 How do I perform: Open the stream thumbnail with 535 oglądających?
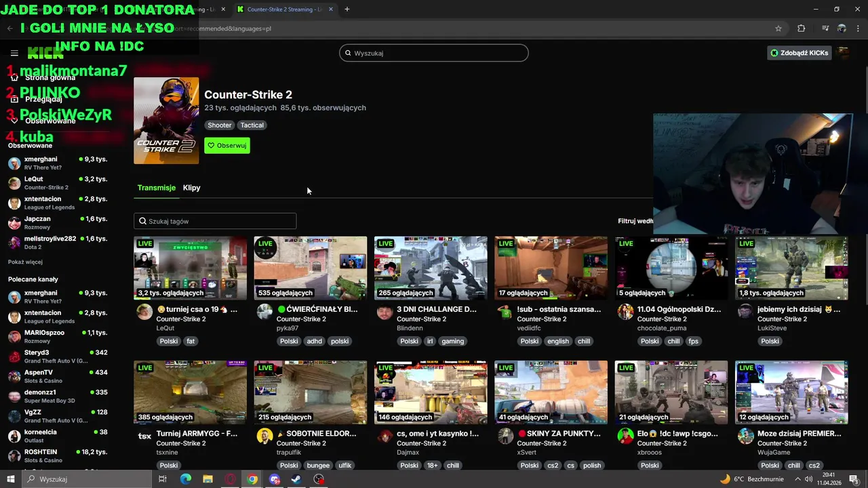pos(311,268)
